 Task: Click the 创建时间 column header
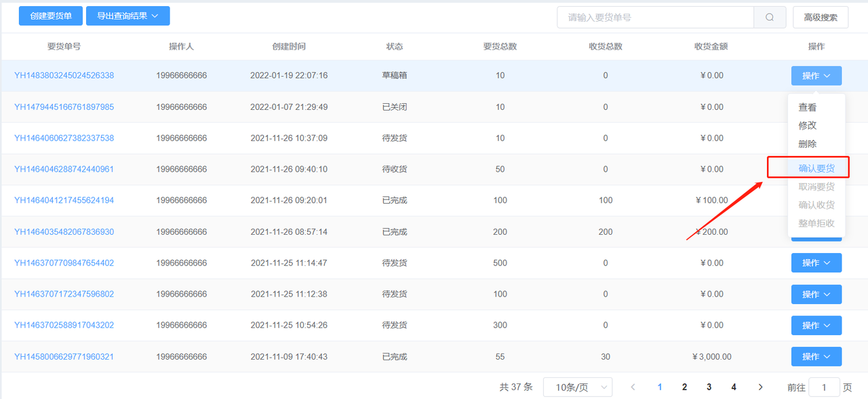289,47
